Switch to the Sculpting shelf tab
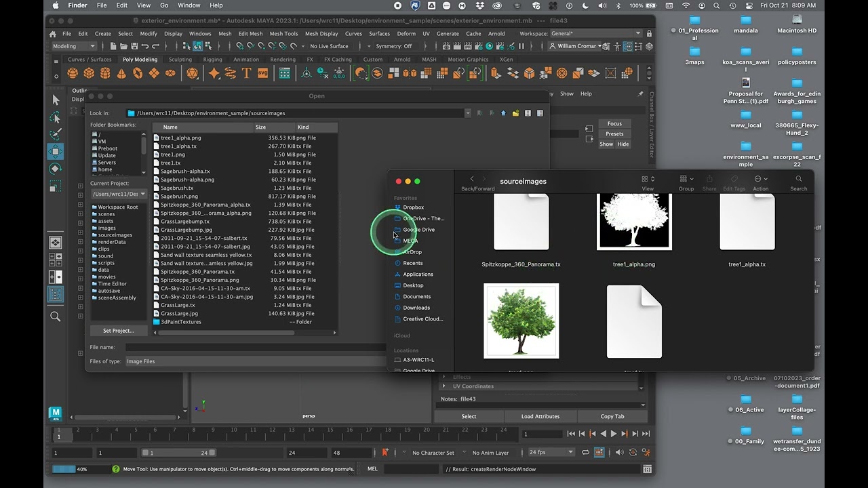The image size is (868, 488). (180, 59)
